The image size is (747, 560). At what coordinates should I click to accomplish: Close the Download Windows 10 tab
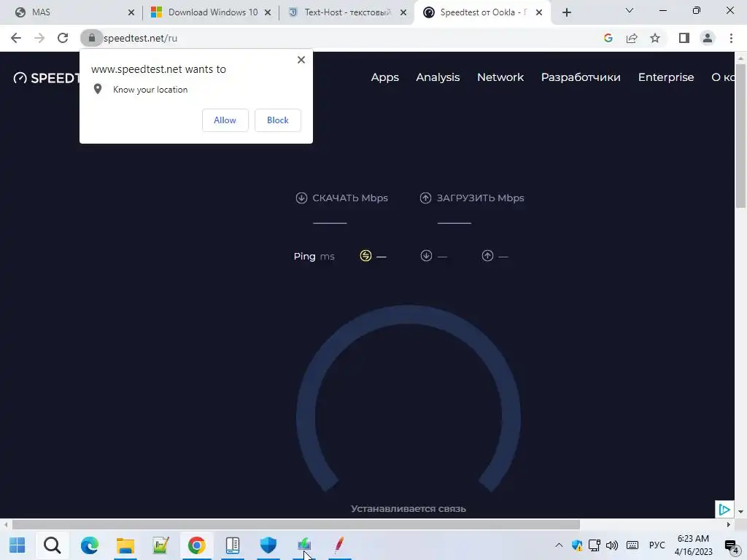[268, 12]
